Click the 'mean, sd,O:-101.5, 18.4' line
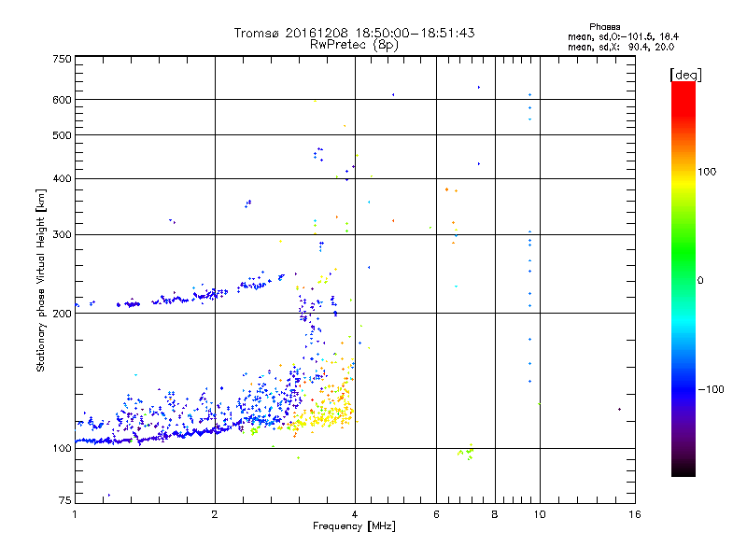The image size is (747, 560). [x=623, y=36]
